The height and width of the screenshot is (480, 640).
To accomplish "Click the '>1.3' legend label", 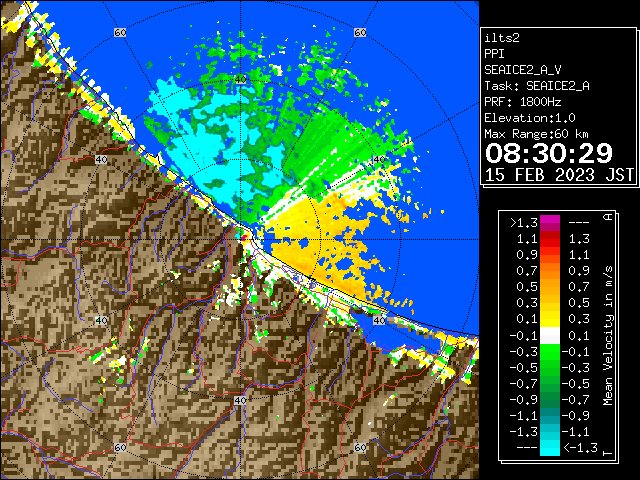I will point(524,223).
